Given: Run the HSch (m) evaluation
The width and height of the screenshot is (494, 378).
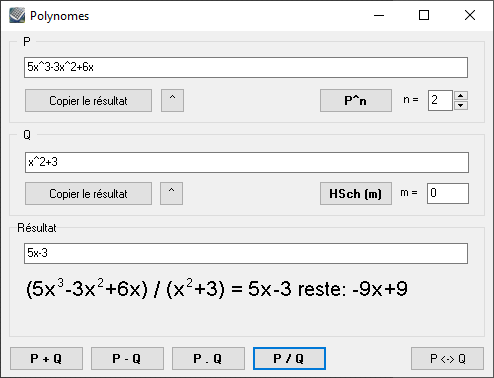Looking at the screenshot, I should click(x=356, y=193).
